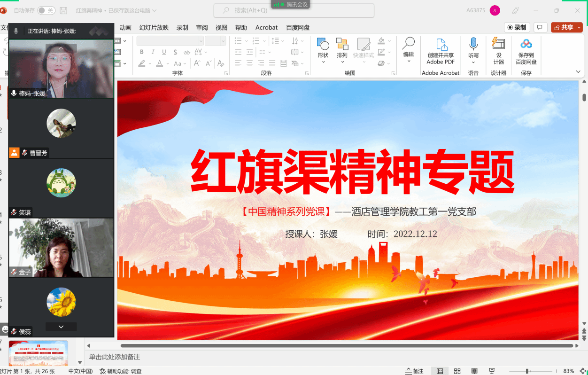Click the Dictate (听写) microphone icon
Image resolution: width=588 pixels, height=375 pixels.
[x=473, y=45]
